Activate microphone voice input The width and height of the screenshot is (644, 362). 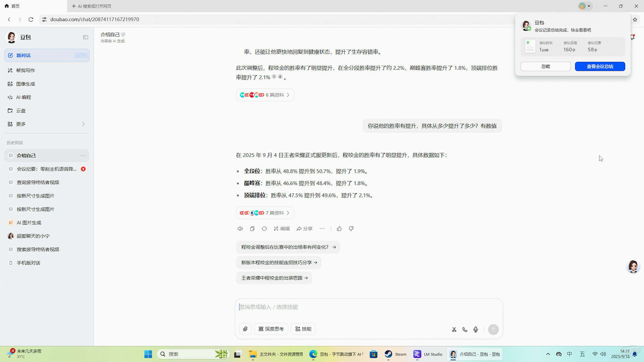point(476,329)
